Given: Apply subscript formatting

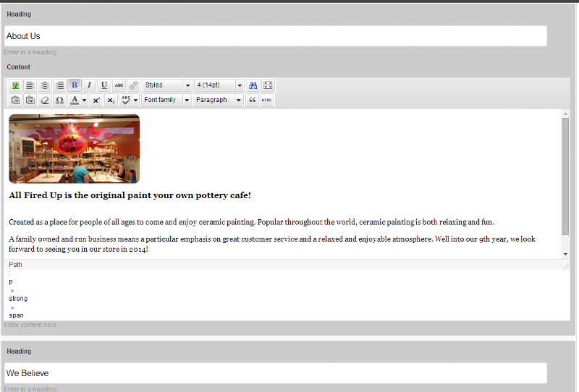Looking at the screenshot, I should click(111, 100).
